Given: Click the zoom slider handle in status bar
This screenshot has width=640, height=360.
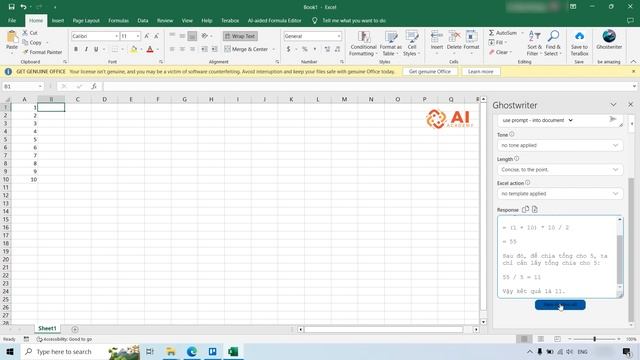Looking at the screenshot, I should click(594, 339).
